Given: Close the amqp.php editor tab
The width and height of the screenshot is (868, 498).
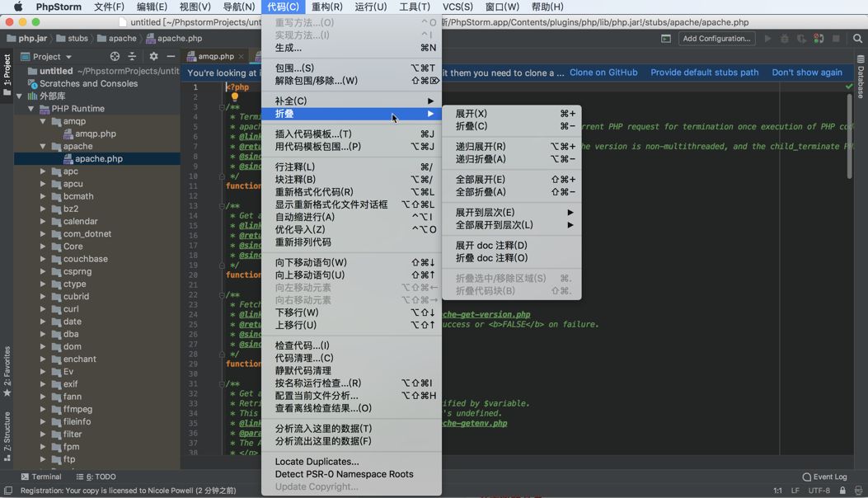Looking at the screenshot, I should (x=242, y=57).
